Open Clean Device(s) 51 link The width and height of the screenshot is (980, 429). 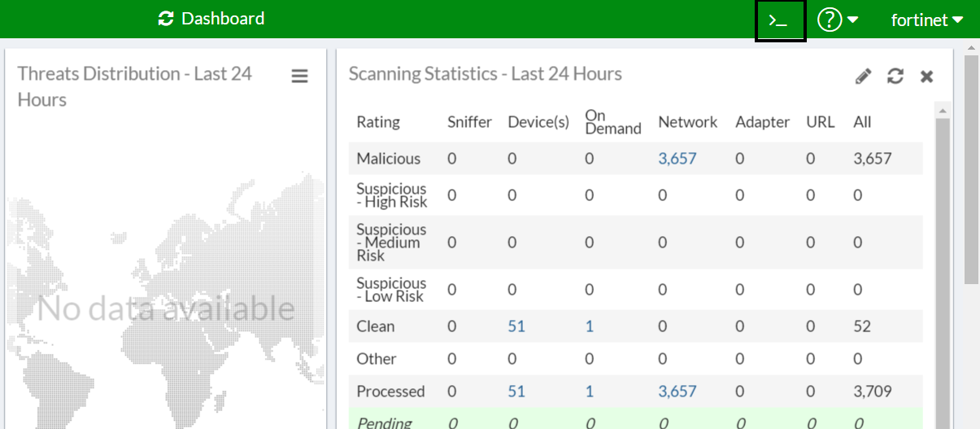click(516, 326)
